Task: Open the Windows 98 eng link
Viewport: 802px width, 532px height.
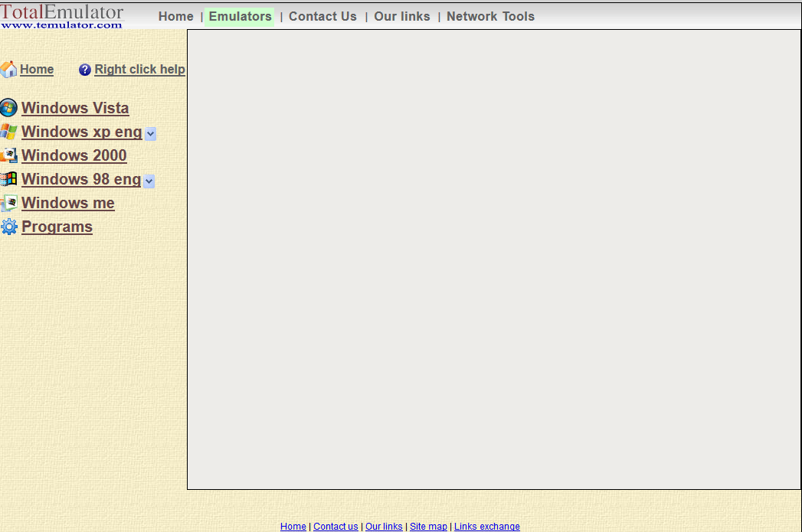Action: coord(81,179)
